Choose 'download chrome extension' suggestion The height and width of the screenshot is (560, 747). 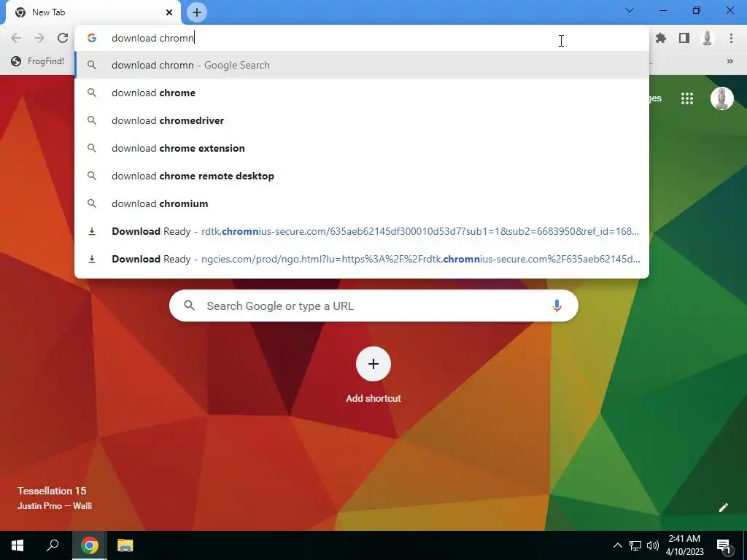[x=362, y=148]
